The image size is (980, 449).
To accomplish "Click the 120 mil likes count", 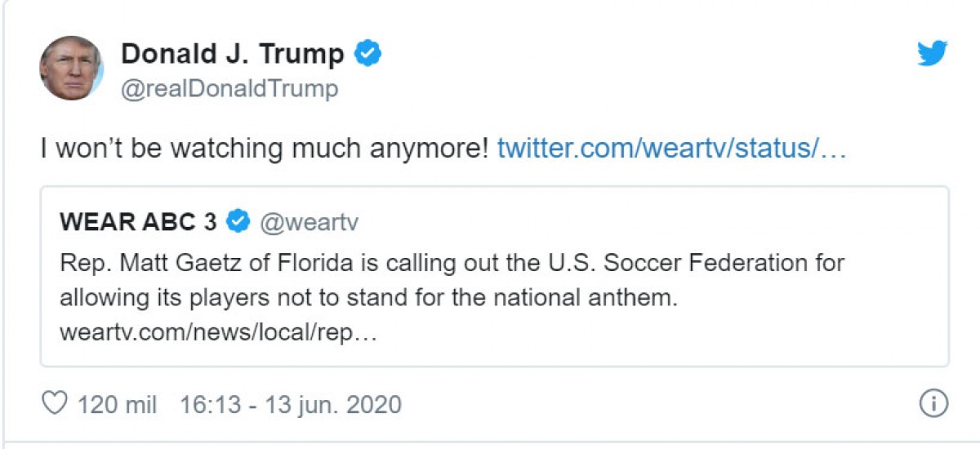I will 117,404.
